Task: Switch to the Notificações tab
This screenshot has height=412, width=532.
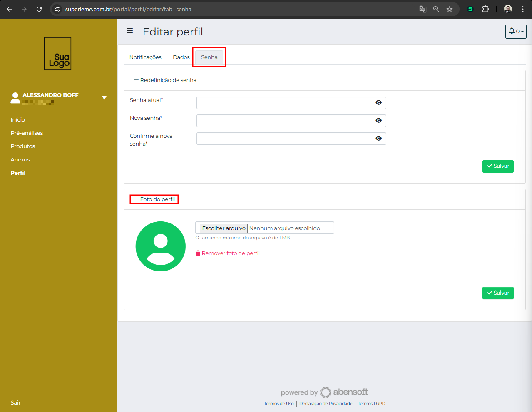Action: click(145, 57)
